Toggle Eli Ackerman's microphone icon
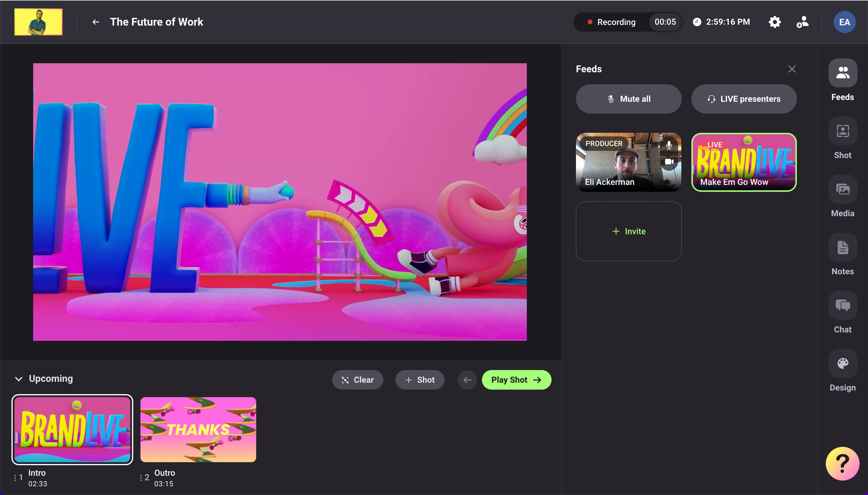Screen dimensions: 868x495 click(669, 145)
